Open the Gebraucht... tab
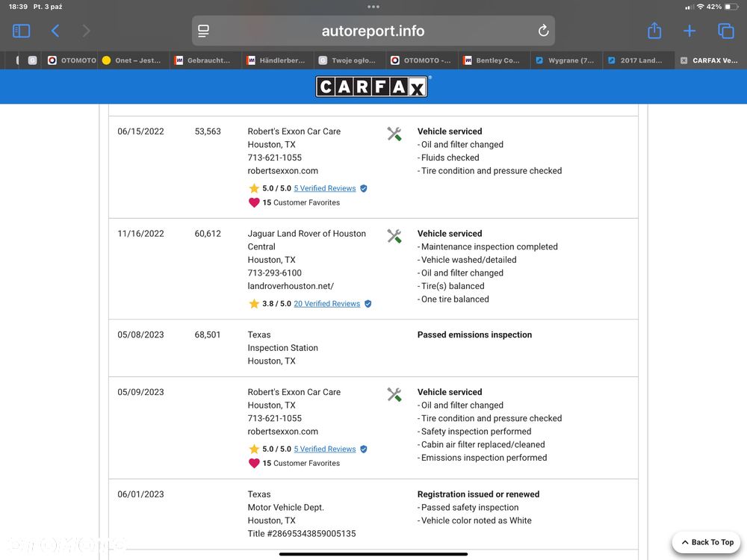 [x=205, y=60]
